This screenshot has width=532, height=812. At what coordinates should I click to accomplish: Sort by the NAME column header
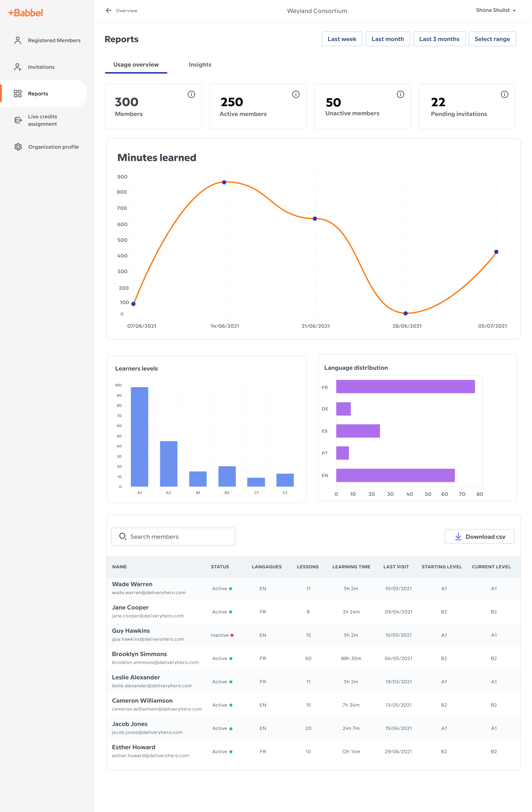[x=119, y=567]
